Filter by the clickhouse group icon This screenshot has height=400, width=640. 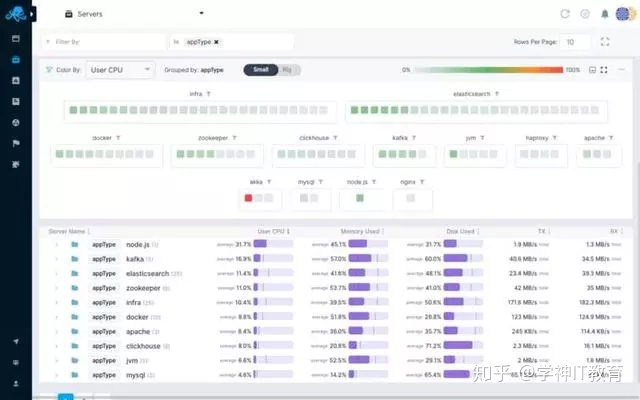tap(335, 138)
